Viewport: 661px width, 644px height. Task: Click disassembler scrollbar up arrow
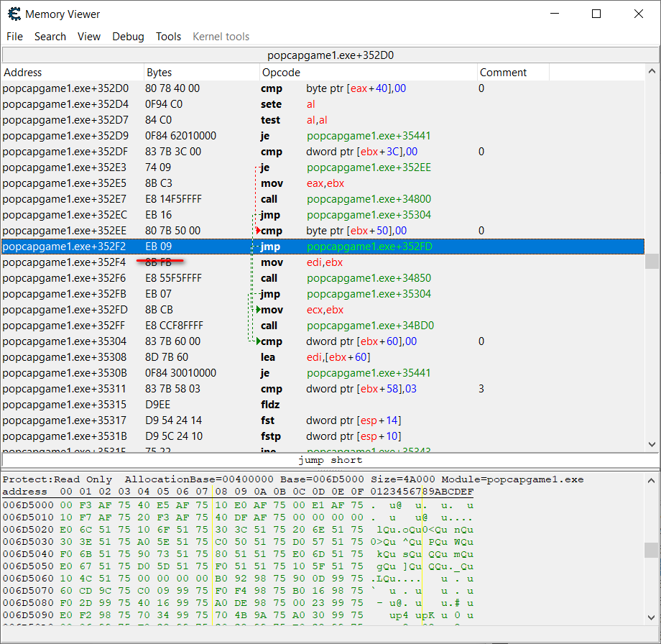click(652, 71)
